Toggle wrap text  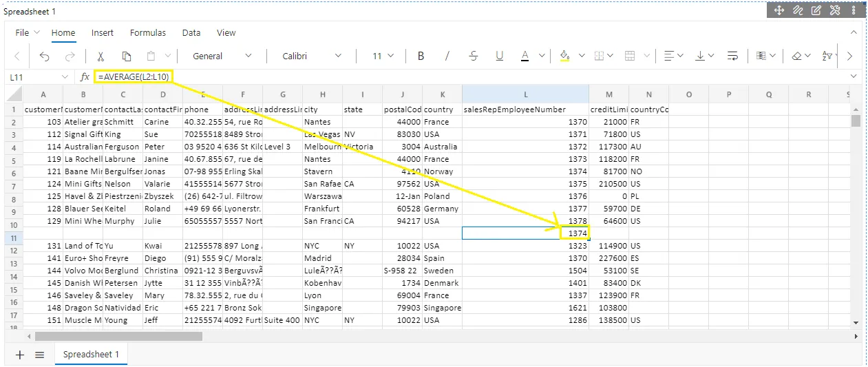pyautogui.click(x=733, y=56)
